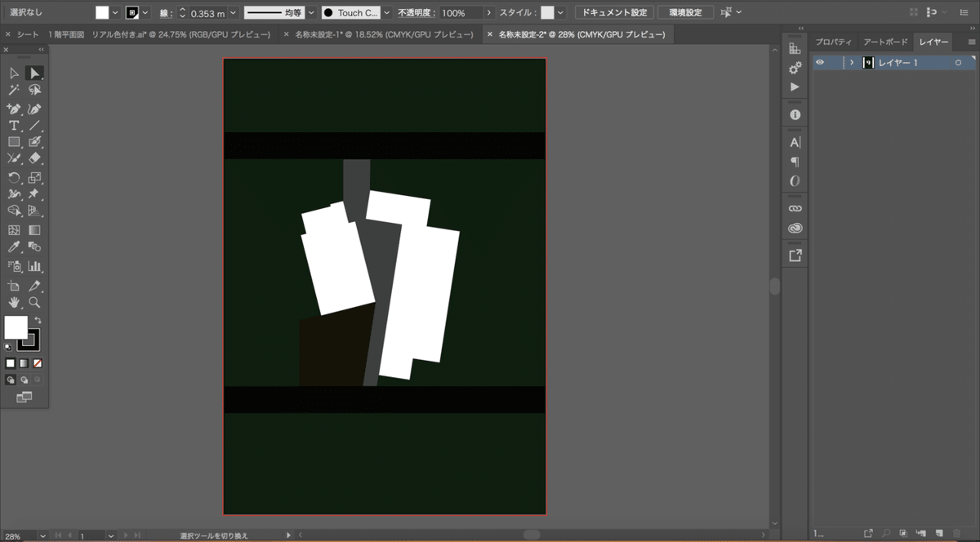The height and width of the screenshot is (542, 980).
Task: Expand レイヤー 1 layer contents
Action: tap(852, 63)
